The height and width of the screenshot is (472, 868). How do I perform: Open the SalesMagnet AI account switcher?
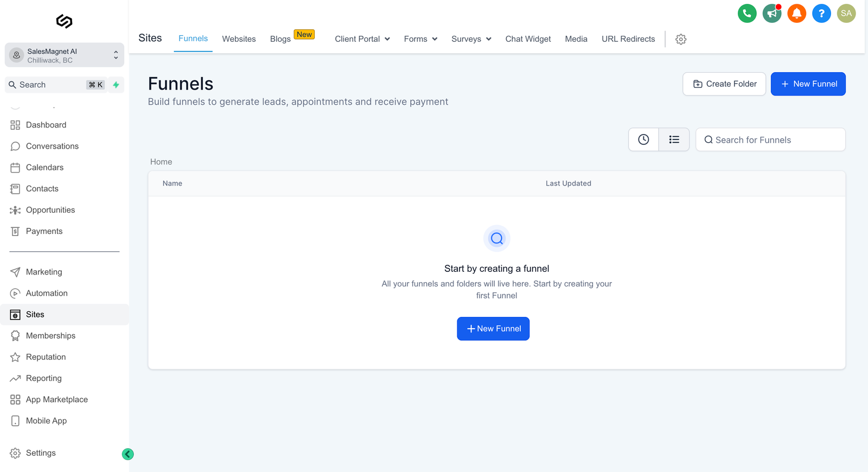point(64,55)
